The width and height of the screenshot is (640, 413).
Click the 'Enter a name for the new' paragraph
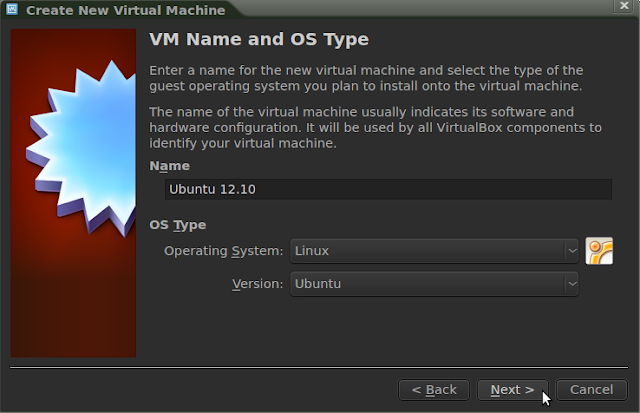click(364, 77)
